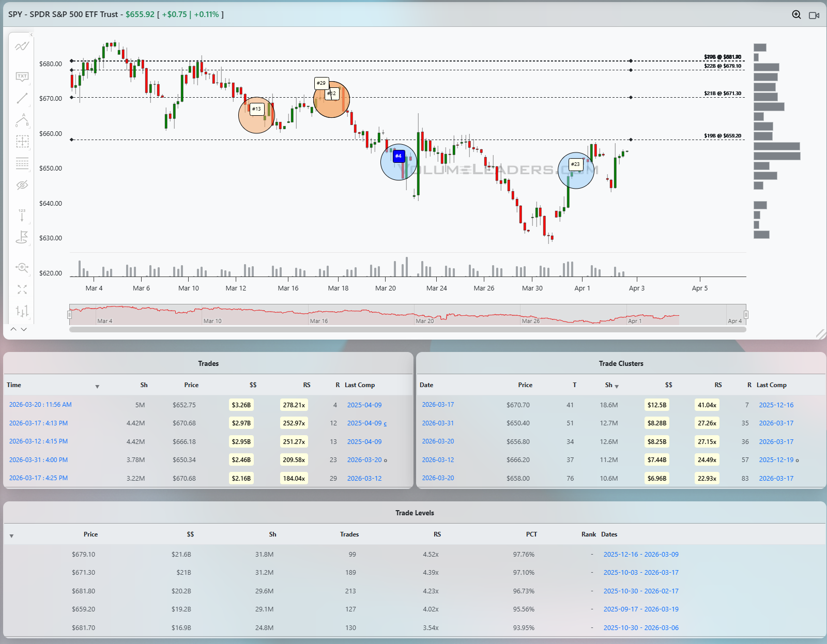This screenshot has width=827, height=644.
Task: Sort Trade Clusters by T header
Action: pyautogui.click(x=574, y=385)
